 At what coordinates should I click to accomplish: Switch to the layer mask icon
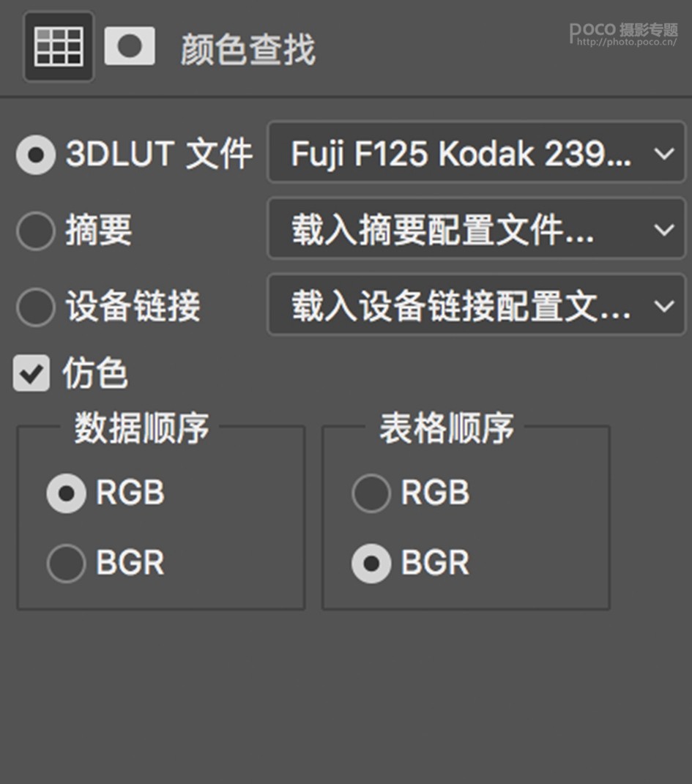[130, 47]
